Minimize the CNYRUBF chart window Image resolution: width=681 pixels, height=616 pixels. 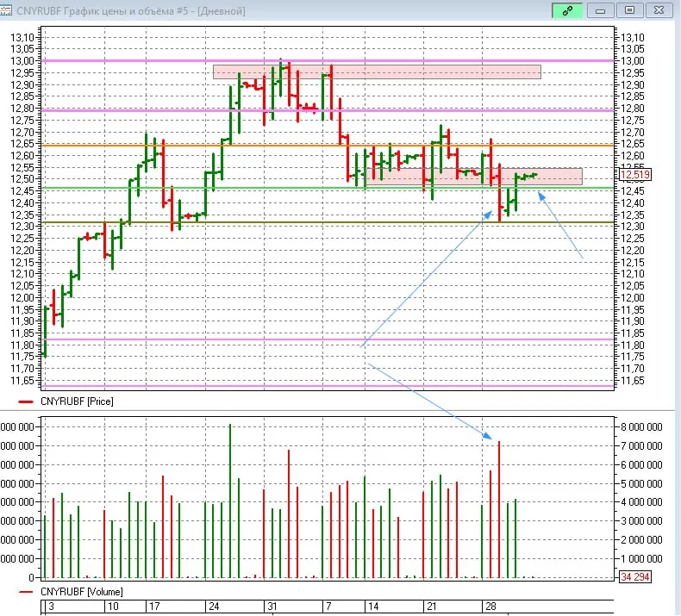(600, 11)
